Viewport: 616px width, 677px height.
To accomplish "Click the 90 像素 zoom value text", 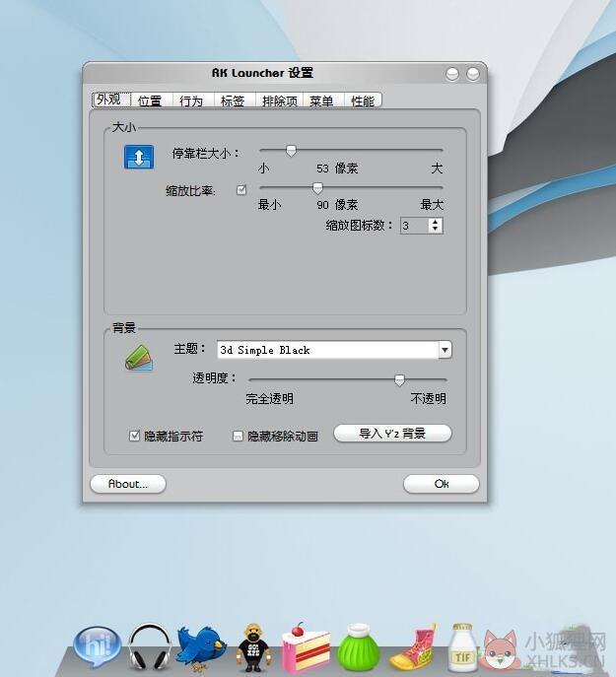I will coord(337,205).
